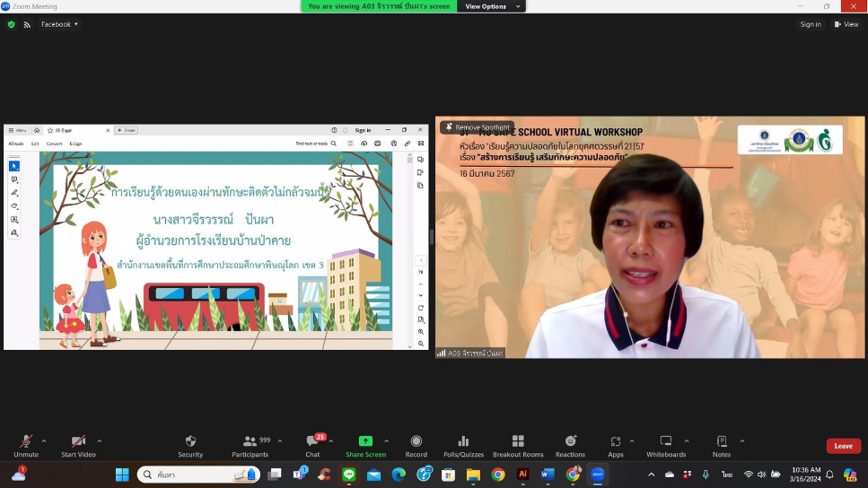This screenshot has height=488, width=868.
Task: Select the Draw freehand tool in Acrobat
Action: click(x=14, y=205)
